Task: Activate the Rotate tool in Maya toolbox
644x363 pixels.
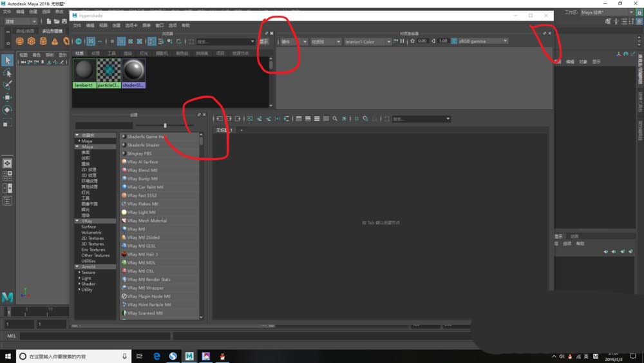Action: coord(7,110)
